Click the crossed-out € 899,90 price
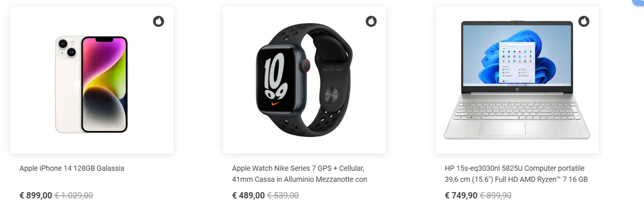Screen dimensions: 644x218 pyautogui.click(x=495, y=195)
